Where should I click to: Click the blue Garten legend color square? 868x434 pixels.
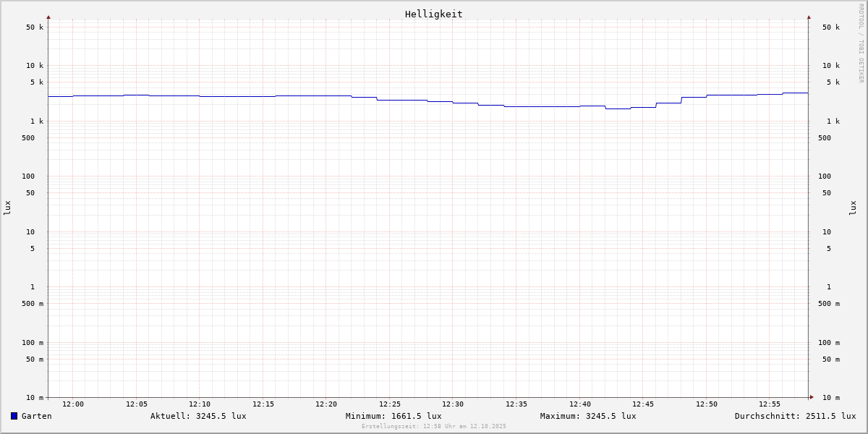tap(14, 416)
